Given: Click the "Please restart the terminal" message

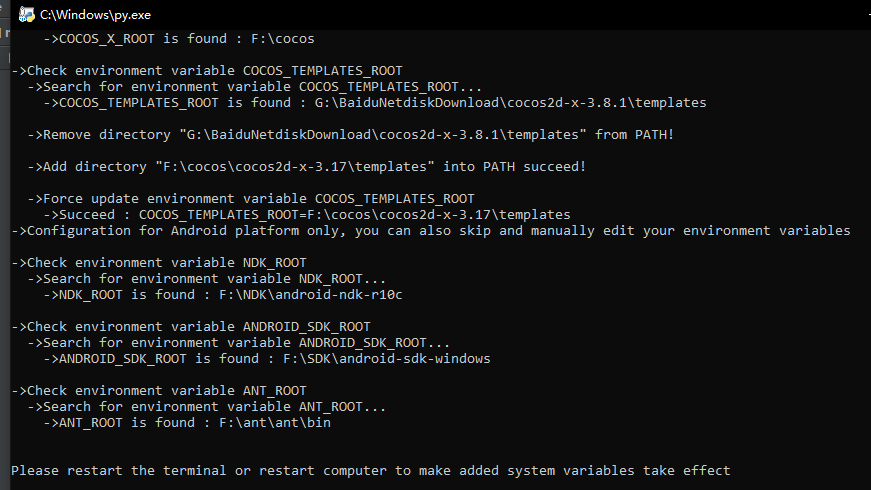Looking at the screenshot, I should (370, 470).
